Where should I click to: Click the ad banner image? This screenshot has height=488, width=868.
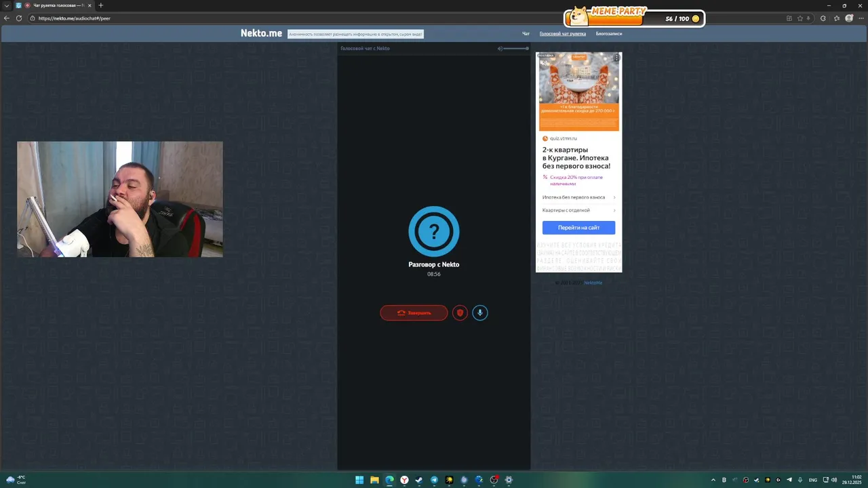click(578, 91)
